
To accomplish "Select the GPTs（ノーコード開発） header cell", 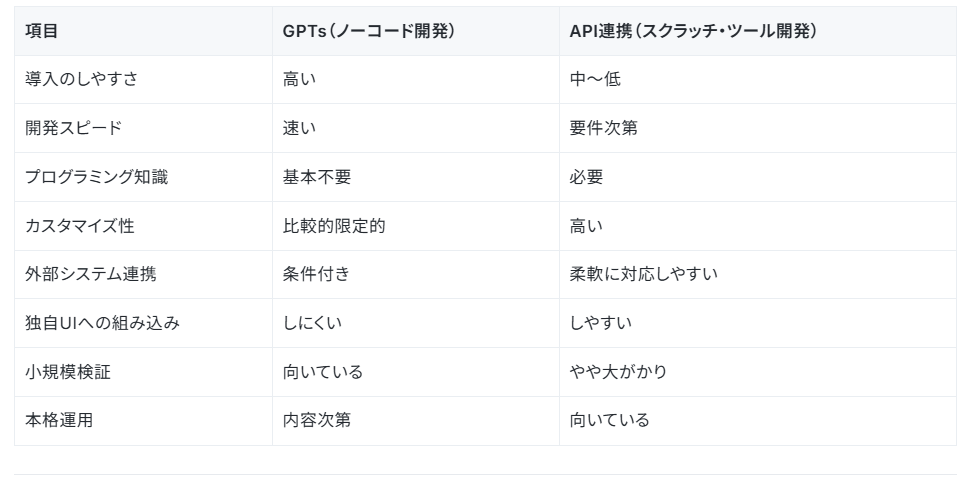I will click(x=415, y=31).
